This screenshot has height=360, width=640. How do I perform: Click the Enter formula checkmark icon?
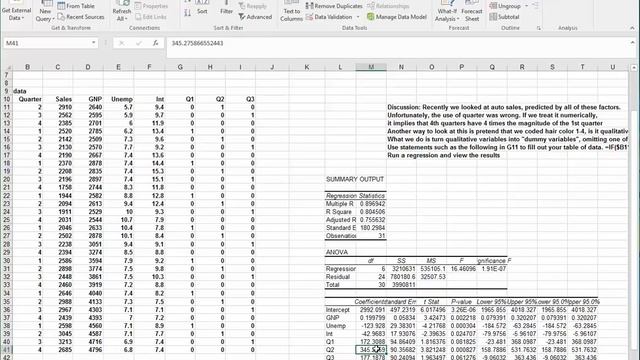(139, 43)
